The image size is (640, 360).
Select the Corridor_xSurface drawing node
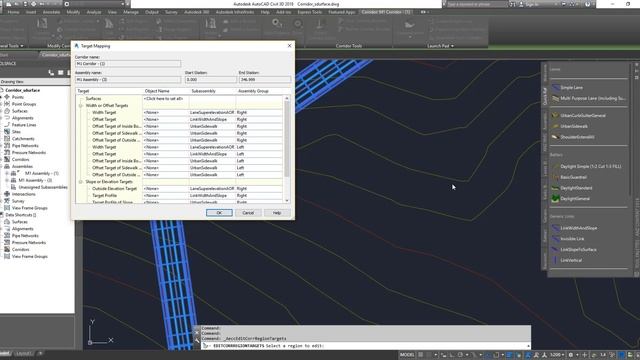click(x=22, y=90)
